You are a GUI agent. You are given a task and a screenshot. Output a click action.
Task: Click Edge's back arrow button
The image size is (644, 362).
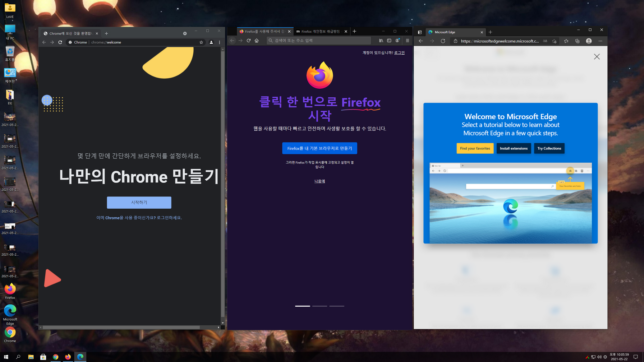[420, 41]
